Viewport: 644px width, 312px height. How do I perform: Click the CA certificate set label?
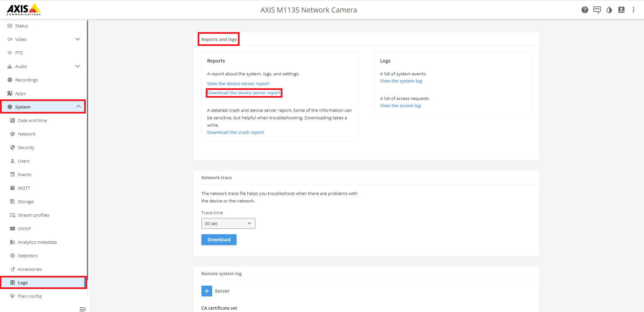tap(219, 308)
